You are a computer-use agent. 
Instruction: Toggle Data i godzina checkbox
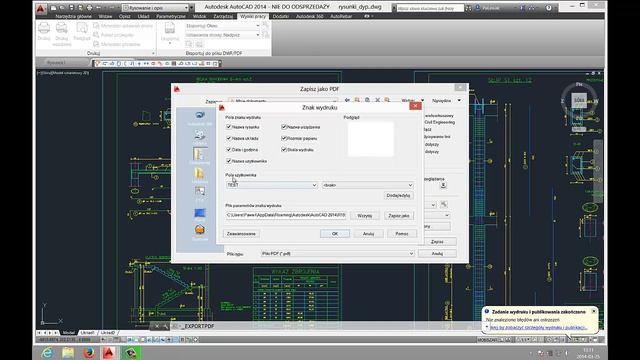(x=229, y=150)
